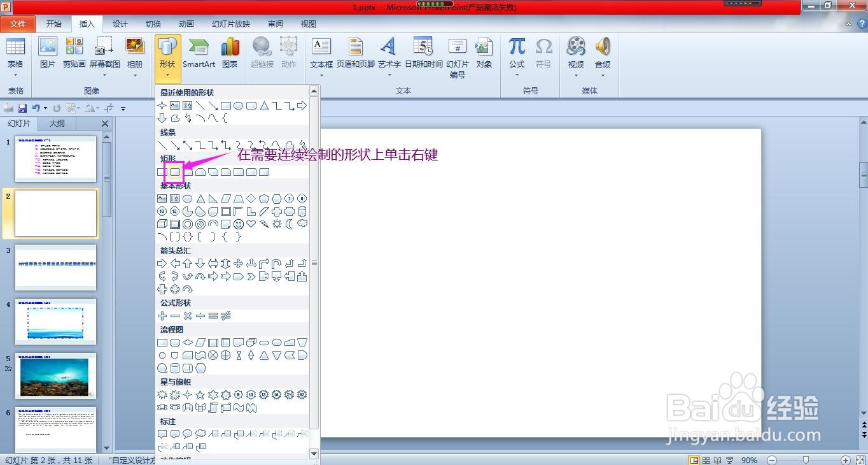
Task: Click the SmartArt button
Action: pos(199,52)
